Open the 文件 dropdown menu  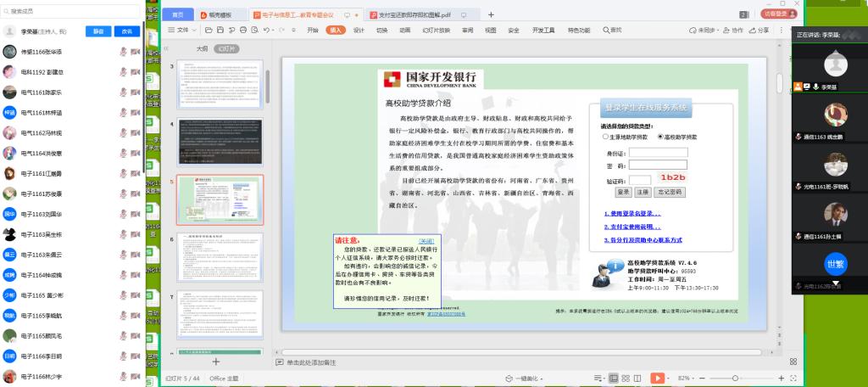[x=181, y=30]
